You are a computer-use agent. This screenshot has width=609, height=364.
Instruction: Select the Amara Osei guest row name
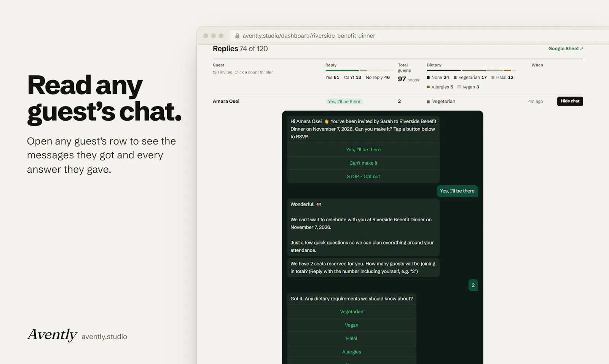pyautogui.click(x=226, y=101)
